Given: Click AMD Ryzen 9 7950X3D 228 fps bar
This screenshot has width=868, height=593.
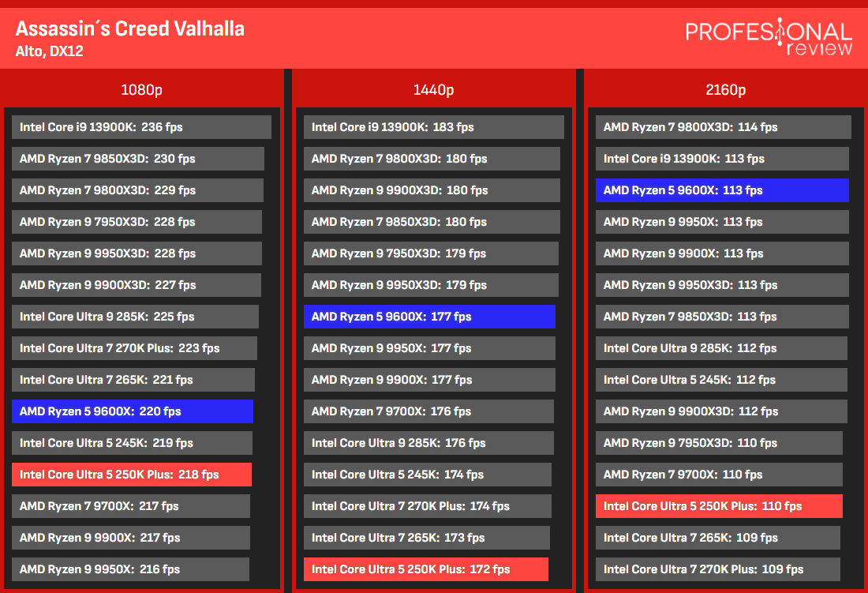Looking at the screenshot, I should [x=137, y=221].
